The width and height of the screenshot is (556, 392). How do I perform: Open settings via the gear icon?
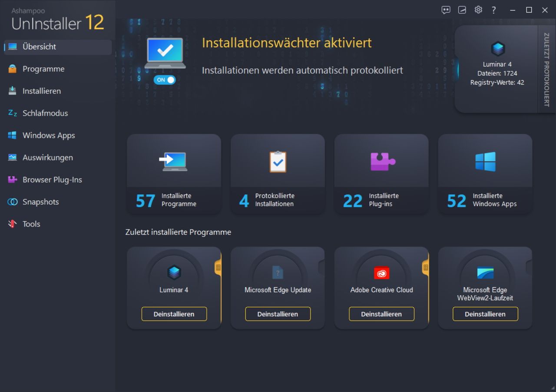tap(478, 10)
